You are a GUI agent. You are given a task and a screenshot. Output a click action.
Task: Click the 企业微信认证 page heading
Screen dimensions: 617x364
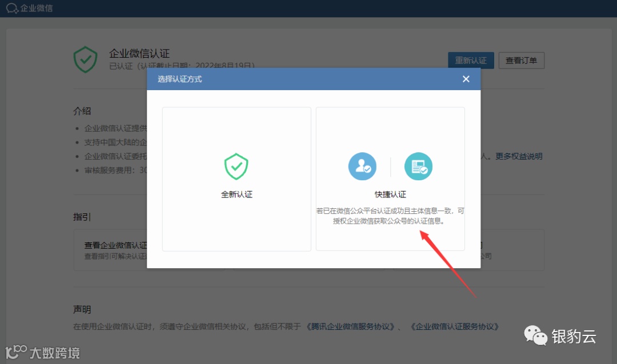click(139, 54)
